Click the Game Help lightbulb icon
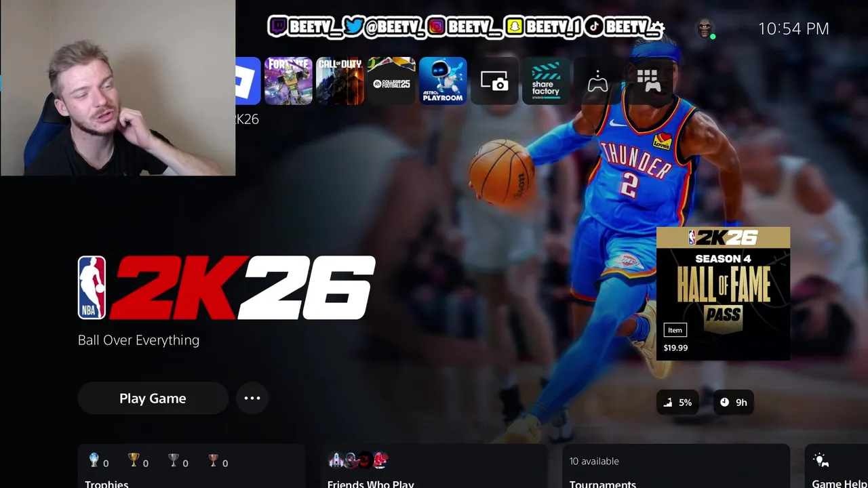This screenshot has height=488, width=868. (821, 461)
